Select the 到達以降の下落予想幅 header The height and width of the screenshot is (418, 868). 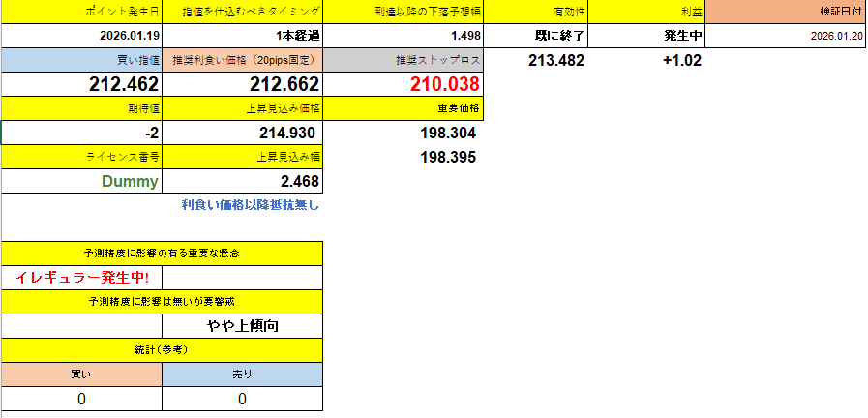click(403, 12)
